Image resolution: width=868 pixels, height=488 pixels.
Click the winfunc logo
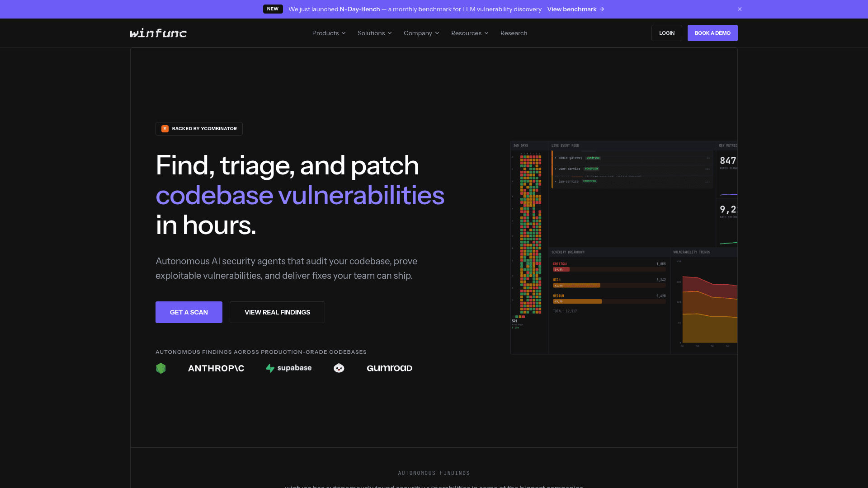tap(158, 33)
